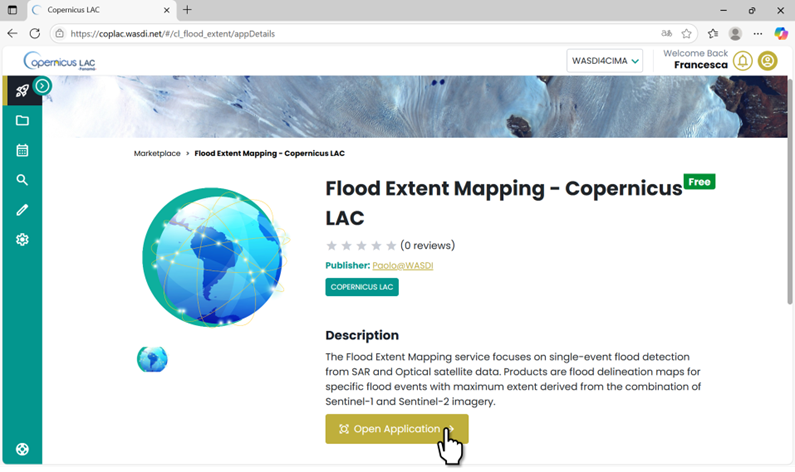Click the page vertical scrollbar
Screen dimensions: 795x472
pyautogui.click(x=790, y=191)
